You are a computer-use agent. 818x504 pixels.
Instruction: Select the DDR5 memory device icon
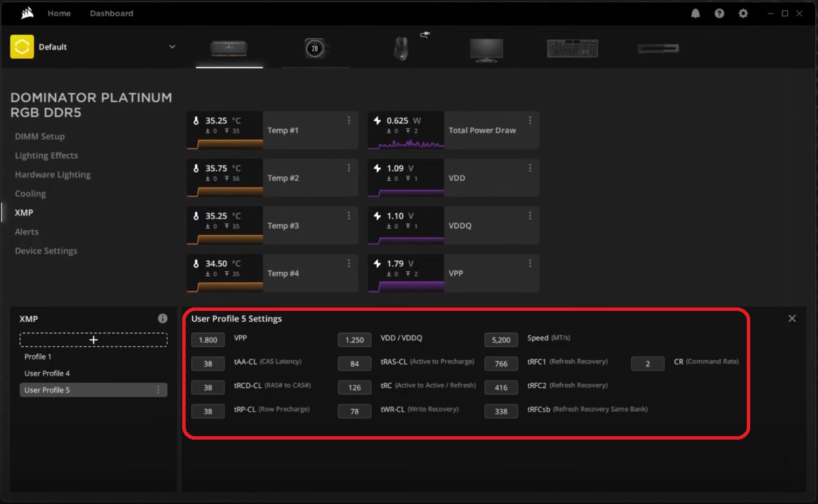click(x=229, y=47)
